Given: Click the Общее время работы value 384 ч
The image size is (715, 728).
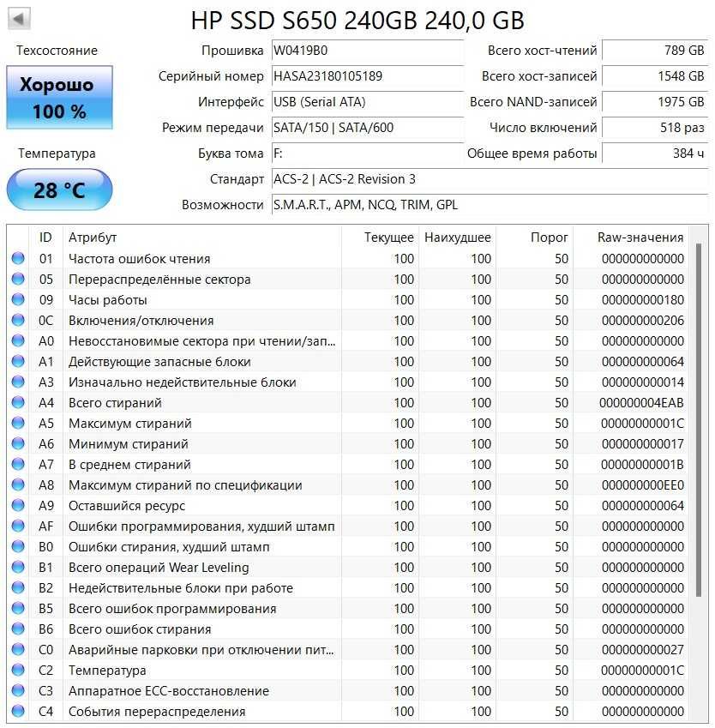Looking at the screenshot, I should pos(655,153).
